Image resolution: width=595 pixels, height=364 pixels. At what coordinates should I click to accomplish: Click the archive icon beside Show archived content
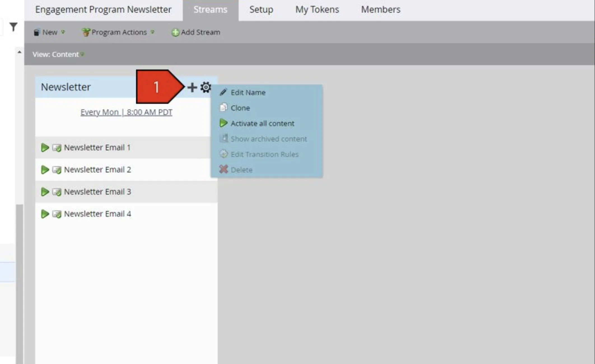point(223,138)
